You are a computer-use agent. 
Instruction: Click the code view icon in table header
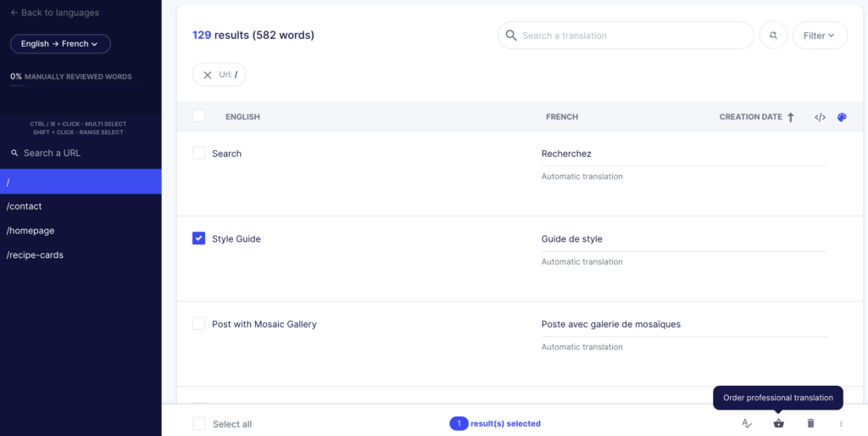[820, 117]
